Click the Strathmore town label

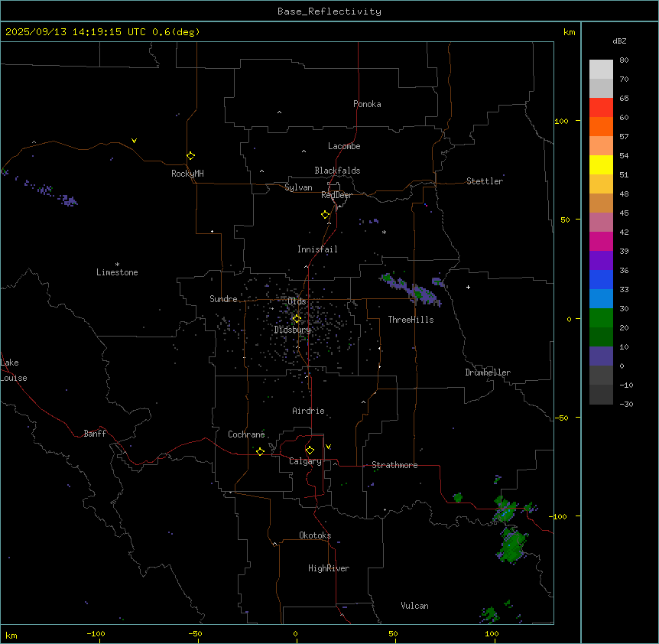[394, 465]
